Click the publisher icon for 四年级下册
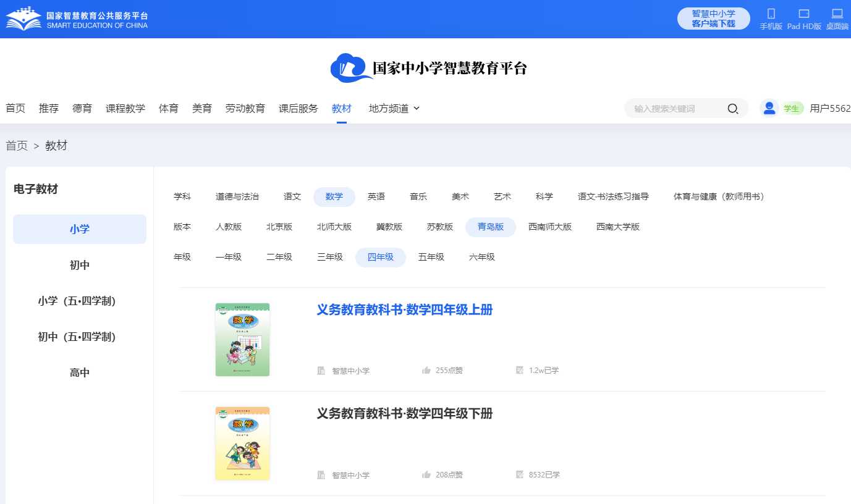 point(321,475)
